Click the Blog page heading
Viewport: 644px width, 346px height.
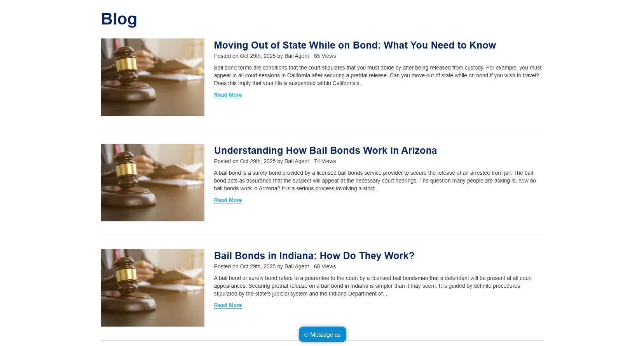click(119, 19)
